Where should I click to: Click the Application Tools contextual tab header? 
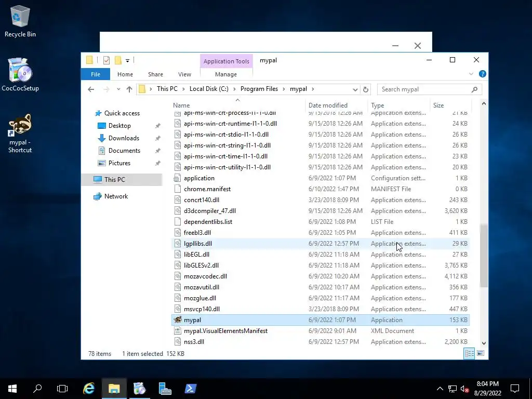(227, 61)
